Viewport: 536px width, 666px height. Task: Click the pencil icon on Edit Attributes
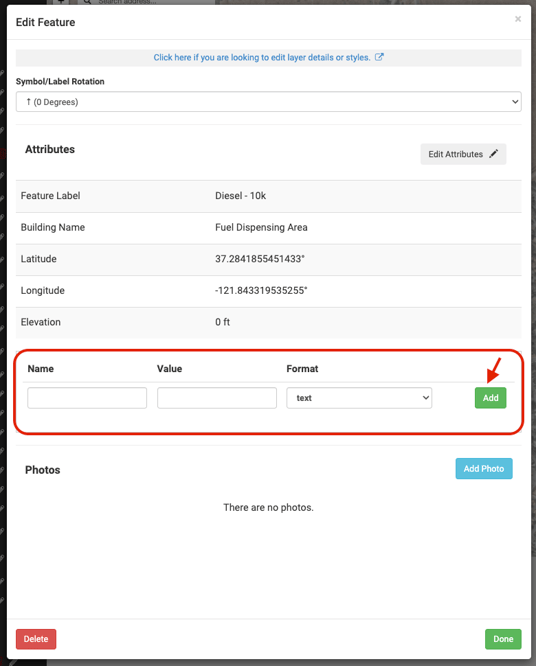pyautogui.click(x=493, y=154)
